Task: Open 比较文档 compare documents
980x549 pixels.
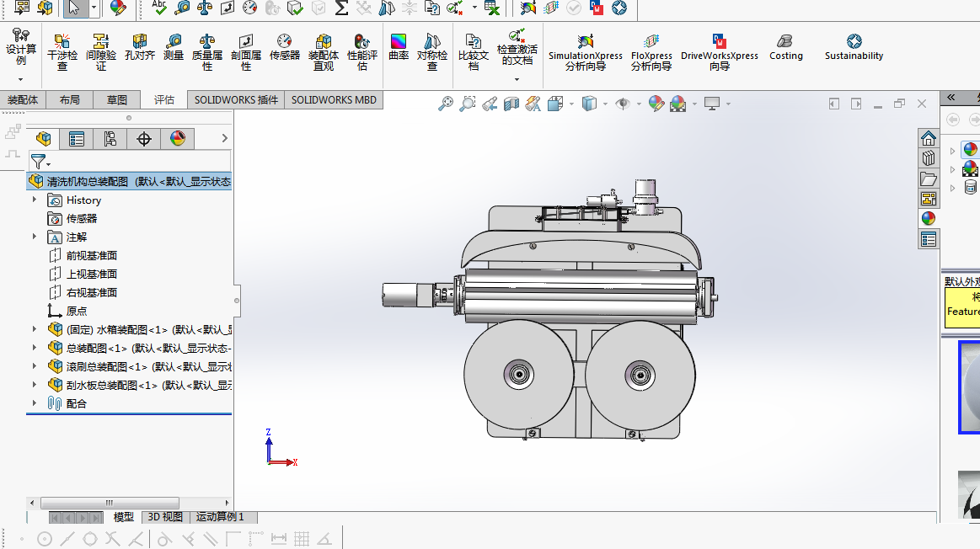Action: click(x=473, y=52)
